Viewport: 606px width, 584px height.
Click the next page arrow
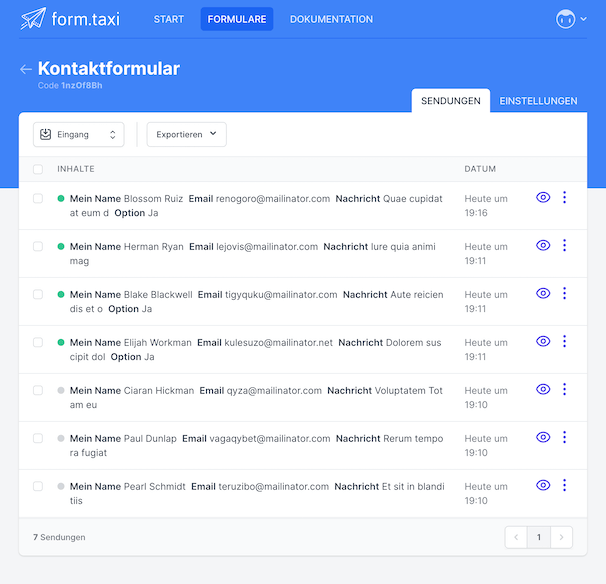pos(562,537)
